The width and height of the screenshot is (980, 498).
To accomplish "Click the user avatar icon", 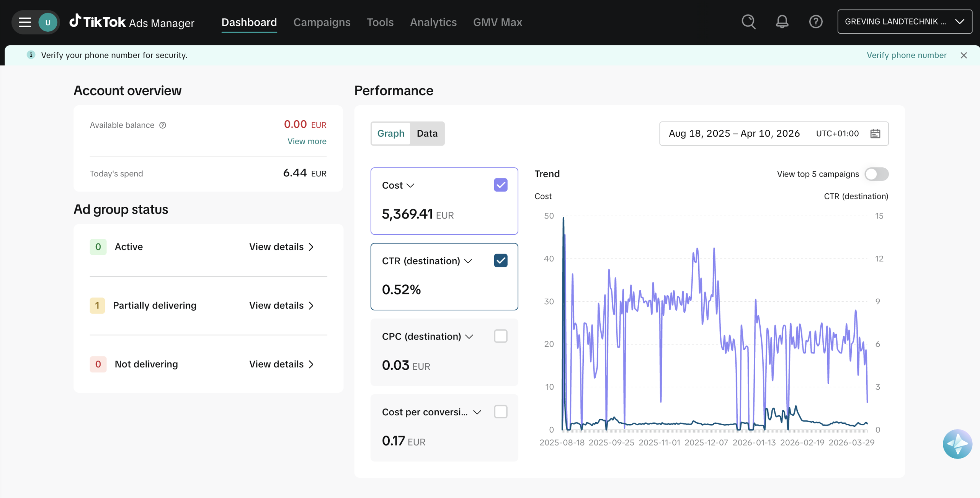I will 48,22.
